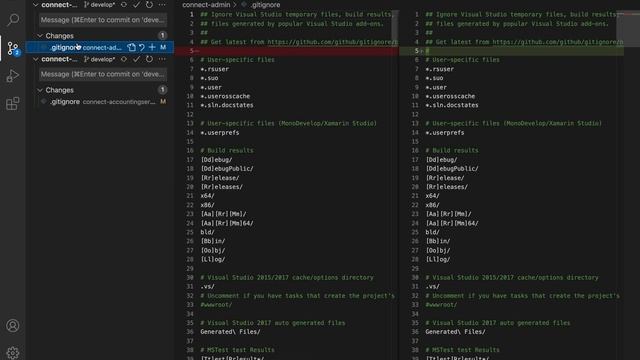Collapse the connect- repository below selected row
This screenshot has height=360, width=640.
tap(36, 59)
